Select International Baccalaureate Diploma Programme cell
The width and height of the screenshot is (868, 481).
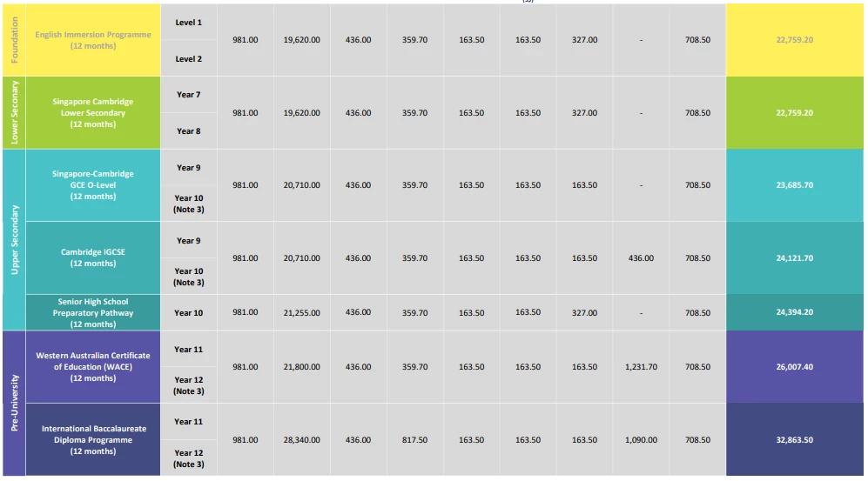pyautogui.click(x=93, y=439)
